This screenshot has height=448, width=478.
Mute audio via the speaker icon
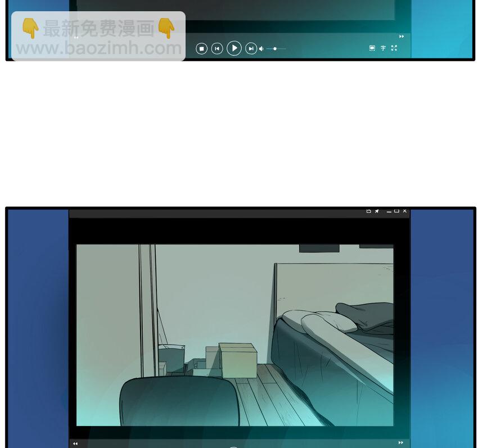pos(261,49)
